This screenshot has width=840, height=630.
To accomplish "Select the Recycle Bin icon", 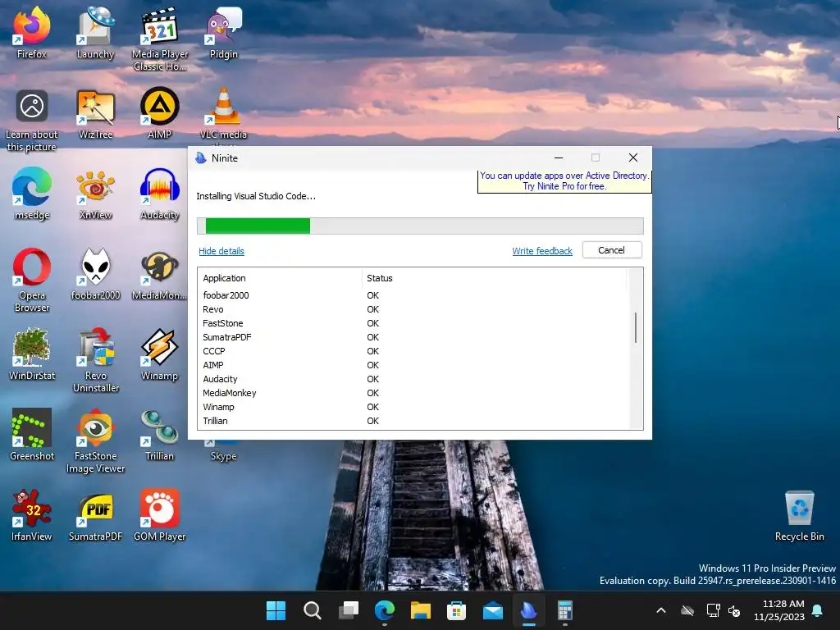I will pyautogui.click(x=799, y=515).
